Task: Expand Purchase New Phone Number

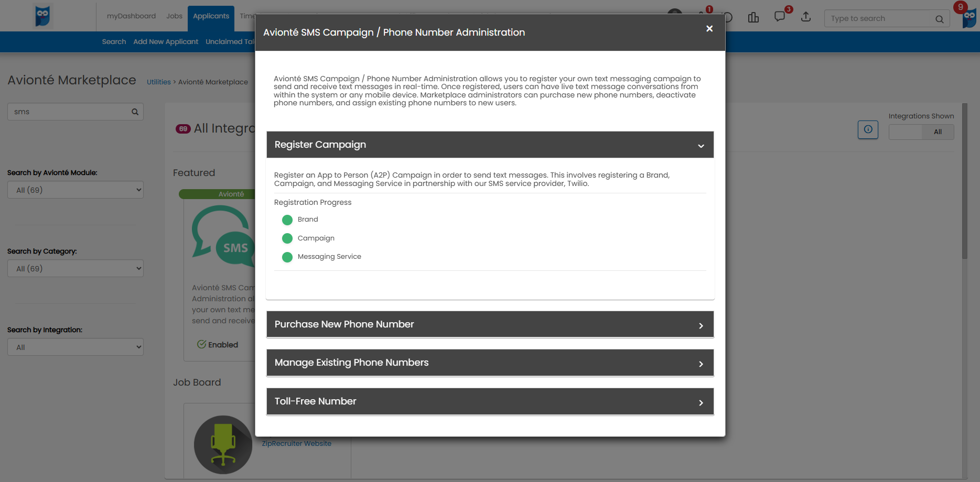Action: [490, 324]
